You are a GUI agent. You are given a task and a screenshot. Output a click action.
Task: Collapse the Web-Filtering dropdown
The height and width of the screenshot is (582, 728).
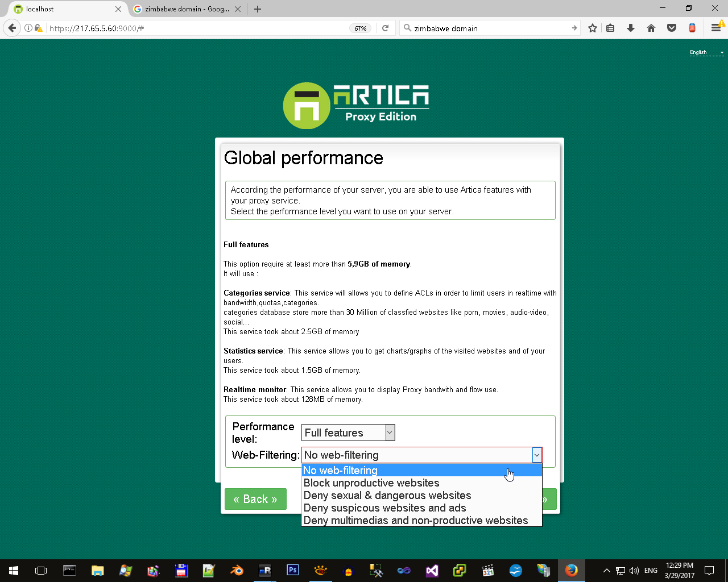536,455
